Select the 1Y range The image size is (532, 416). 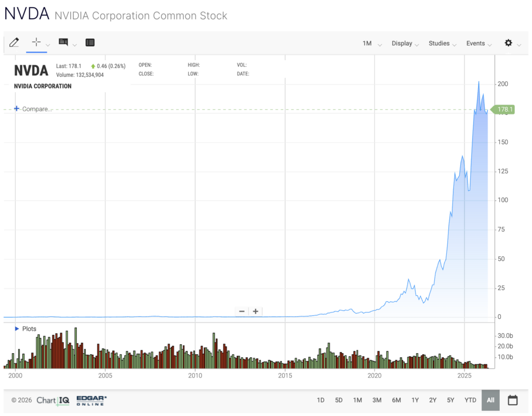(415, 400)
